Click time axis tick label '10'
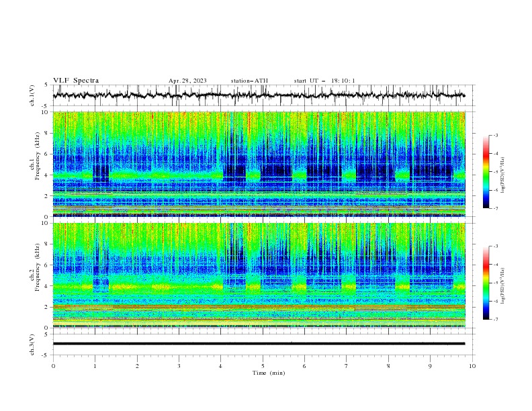The width and height of the screenshot is (532, 411). coord(472,366)
